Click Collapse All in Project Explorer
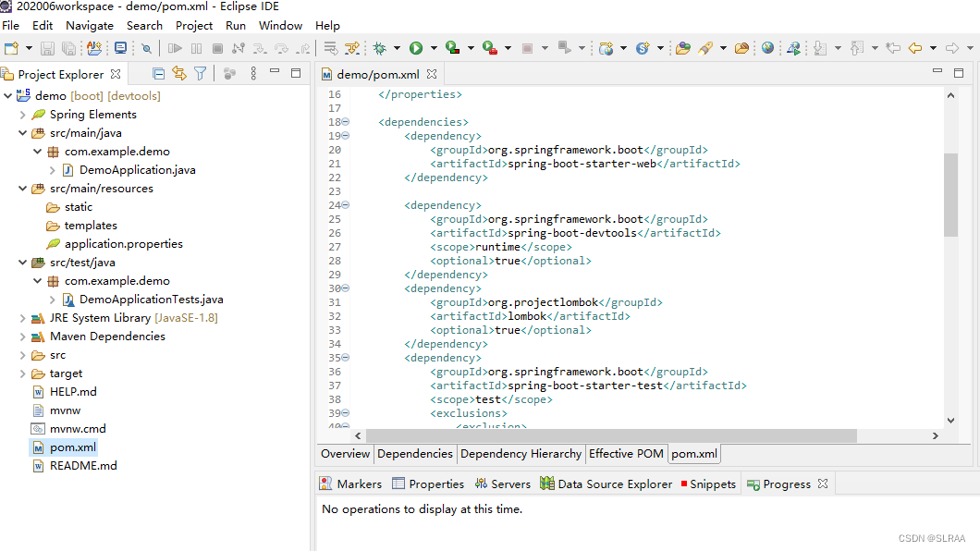The width and height of the screenshot is (980, 551). pyautogui.click(x=159, y=74)
